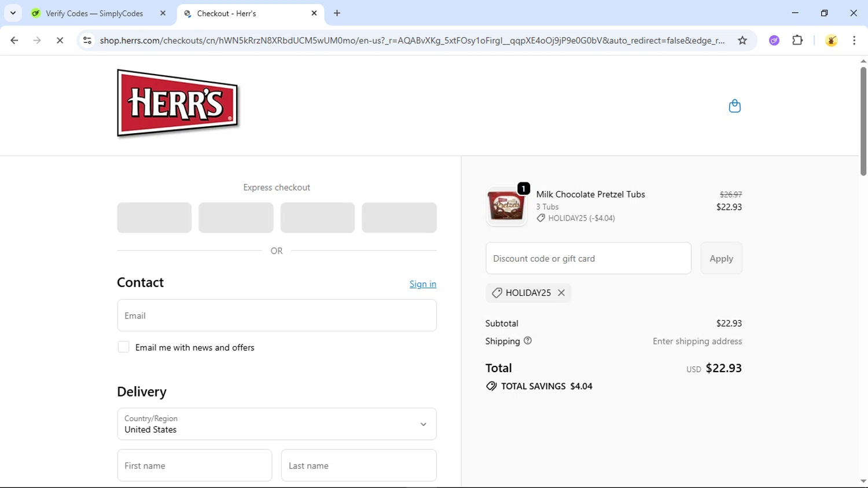Click the Subtotal label
Screen dimensions: 868x488
point(502,324)
